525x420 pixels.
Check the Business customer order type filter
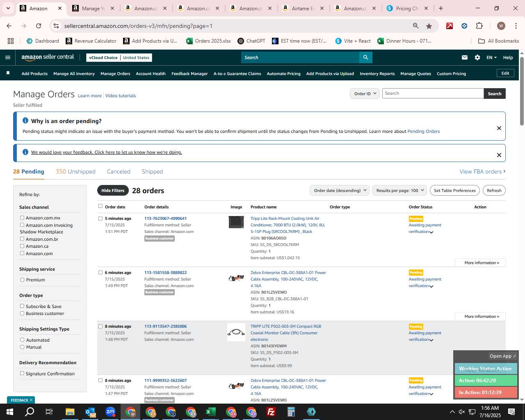[x=22, y=313]
